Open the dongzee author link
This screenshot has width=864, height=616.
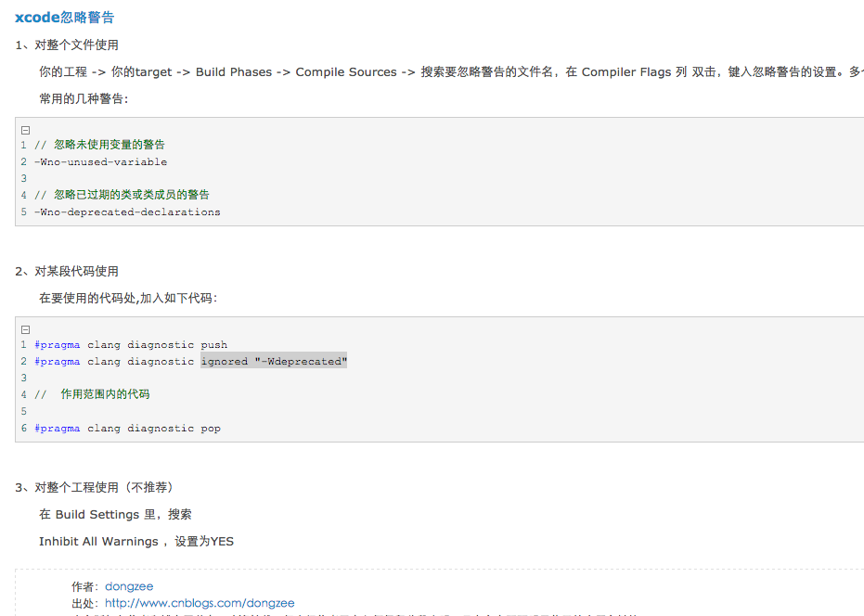129,586
